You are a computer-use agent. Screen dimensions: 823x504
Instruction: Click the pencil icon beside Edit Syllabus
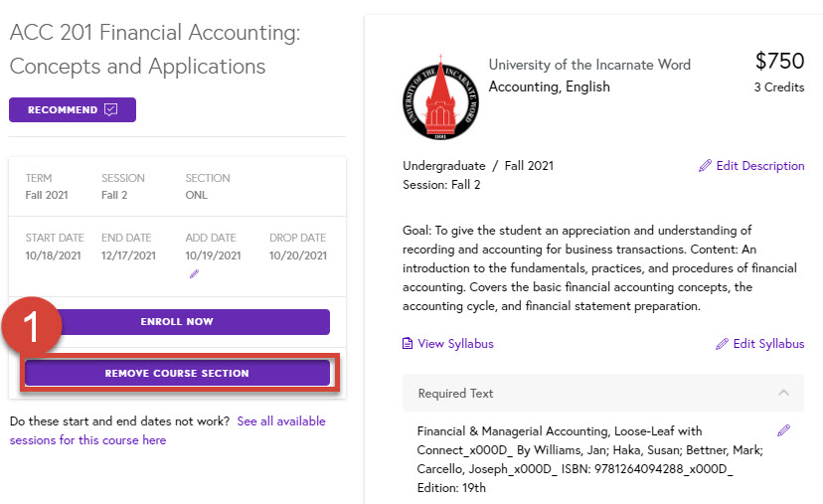722,344
